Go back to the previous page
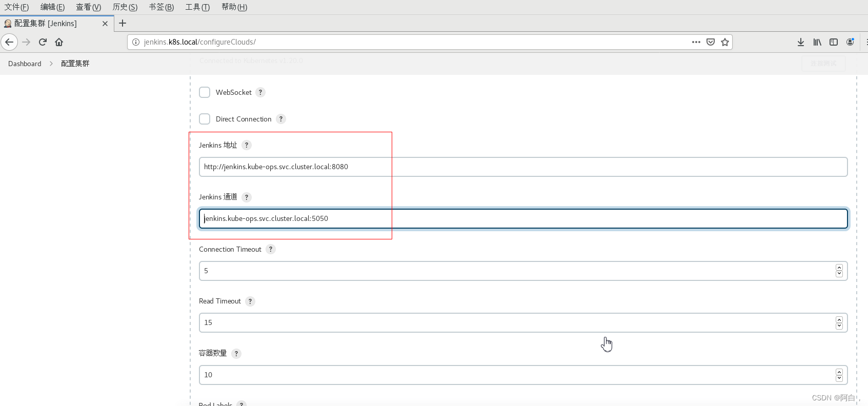 (x=9, y=42)
